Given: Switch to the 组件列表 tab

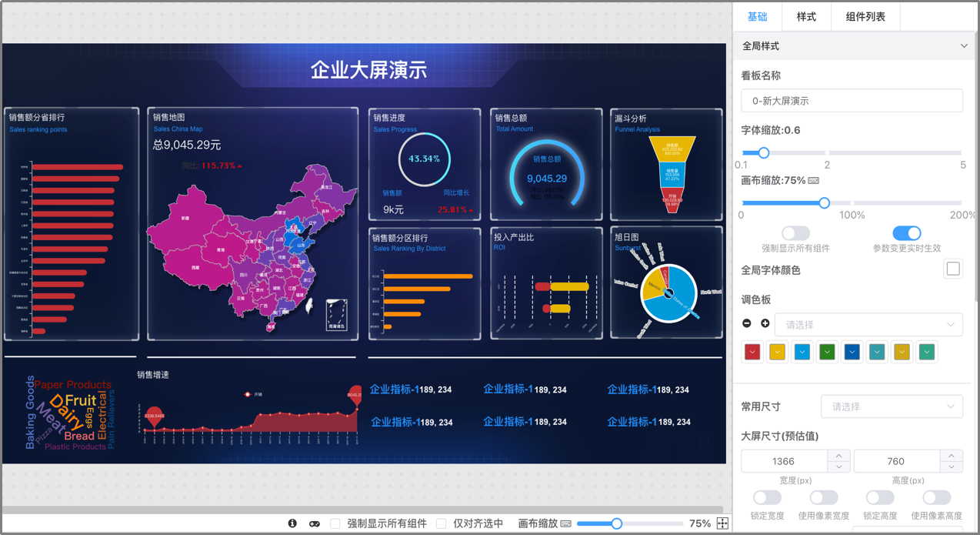Looking at the screenshot, I should tap(865, 16).
